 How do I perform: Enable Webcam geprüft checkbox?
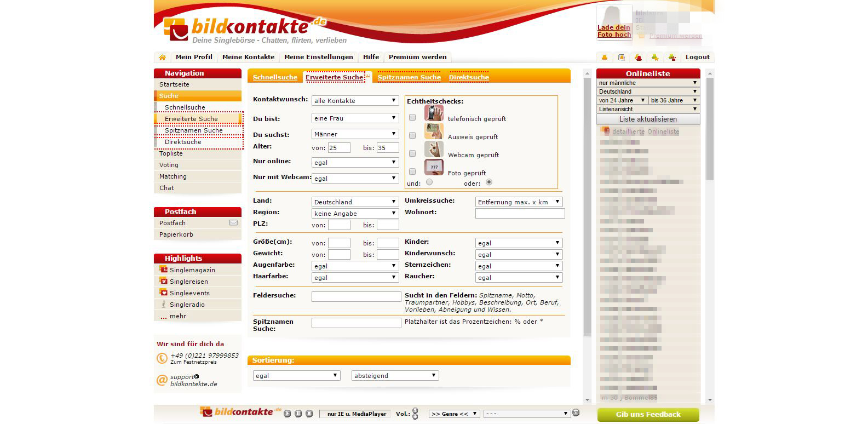(412, 153)
